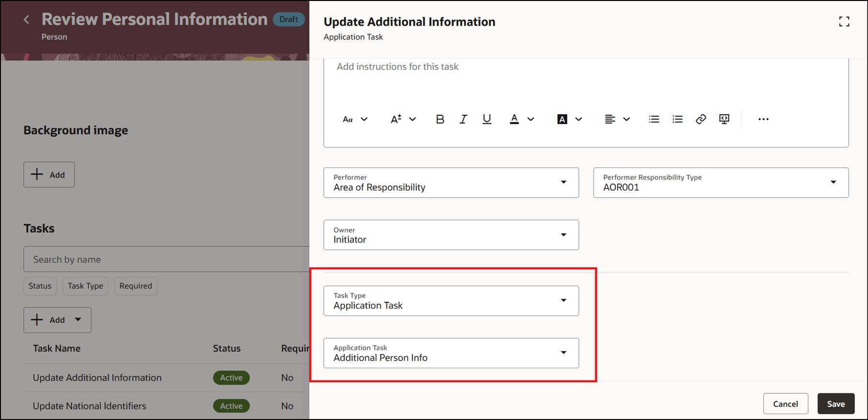This screenshot has width=868, height=420.
Task: Cancel the task changes
Action: (x=786, y=404)
